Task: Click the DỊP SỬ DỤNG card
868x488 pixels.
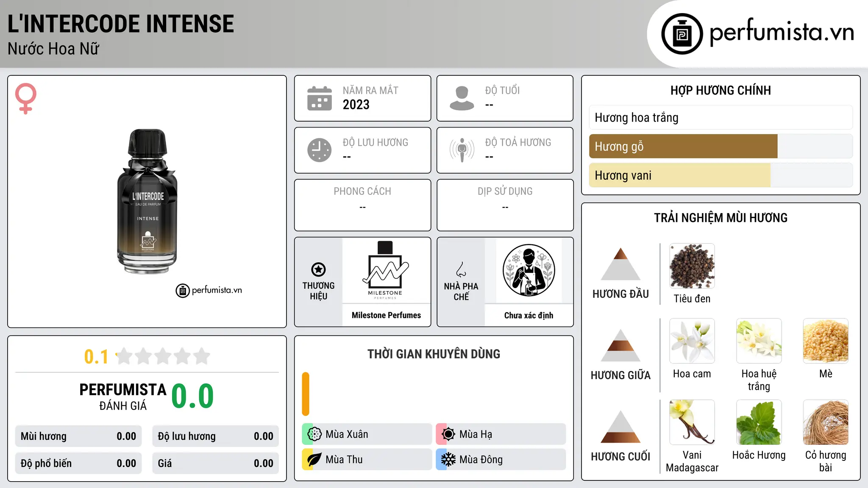Action: pos(505,205)
